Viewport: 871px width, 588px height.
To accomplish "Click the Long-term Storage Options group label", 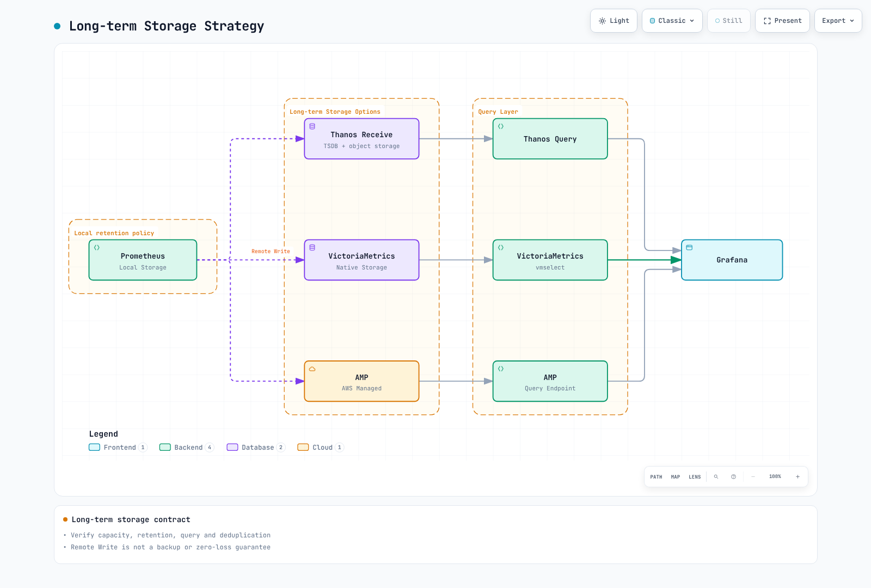I will point(335,112).
